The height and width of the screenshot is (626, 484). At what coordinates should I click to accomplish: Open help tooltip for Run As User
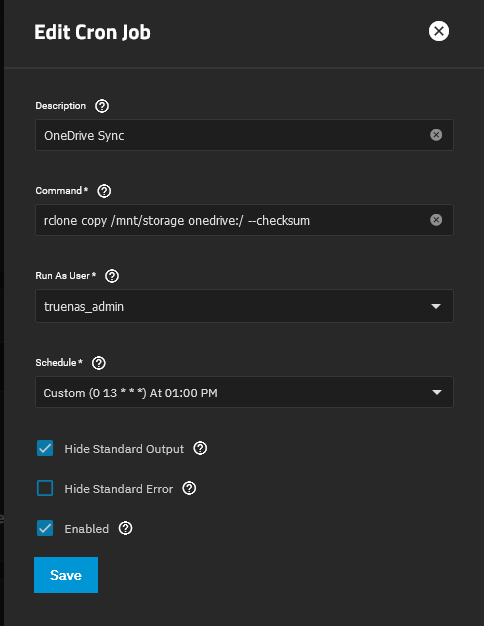[x=112, y=276]
